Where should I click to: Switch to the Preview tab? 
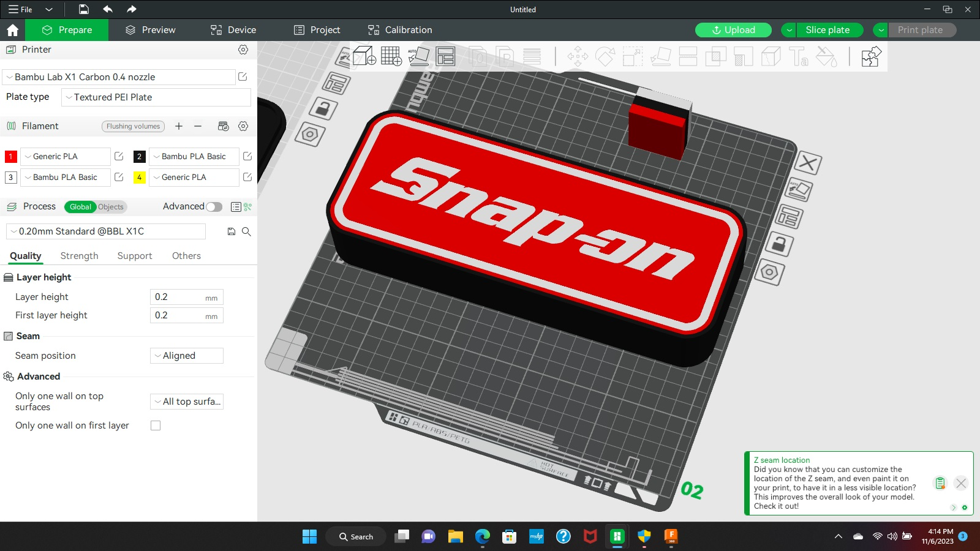150,30
